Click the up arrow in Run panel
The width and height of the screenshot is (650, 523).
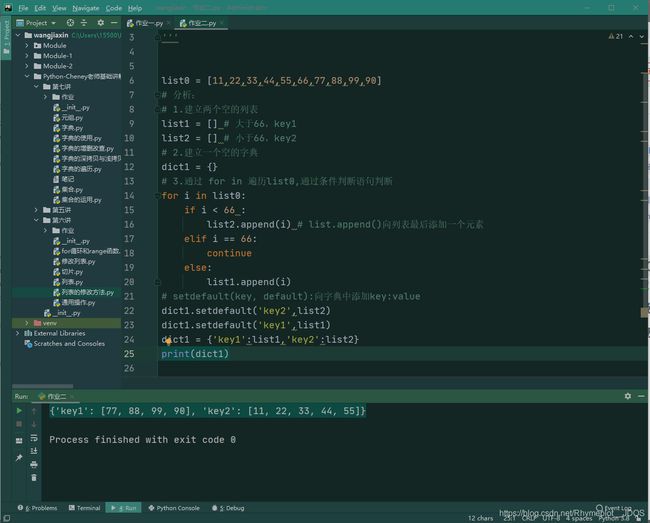click(34, 411)
